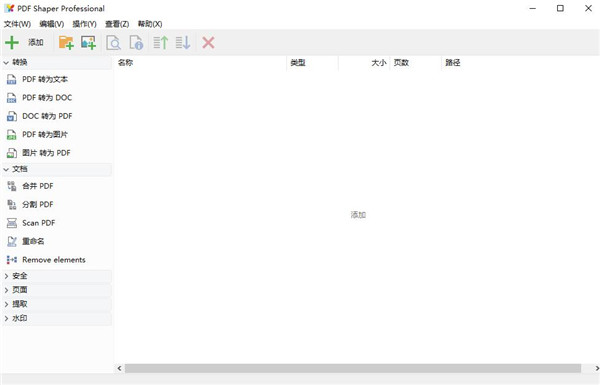Click the move down arrow icon

tap(183, 42)
